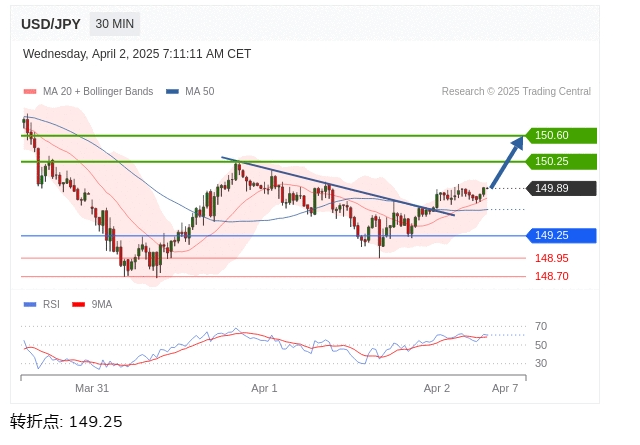Click the Apr 1 date axis label
This screenshot has width=640, height=445.
tap(264, 388)
